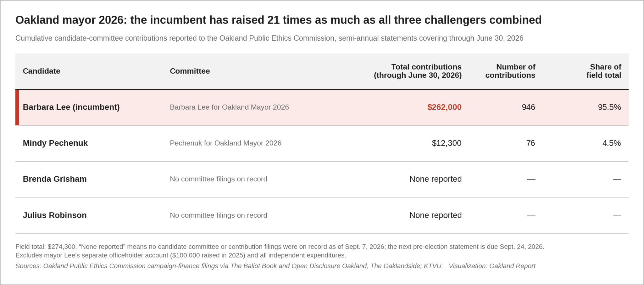
Task: Click Barbara Lee (incumbent) name
Action: (x=71, y=107)
